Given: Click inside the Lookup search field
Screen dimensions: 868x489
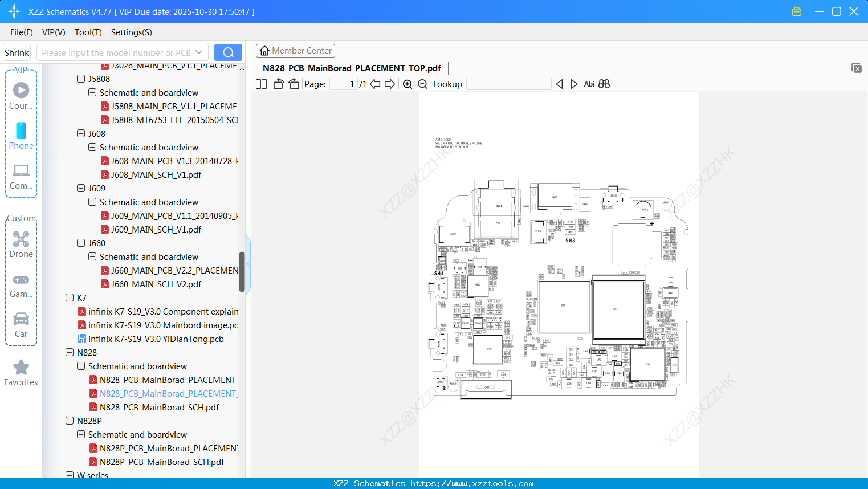Looking at the screenshot, I should 508,84.
